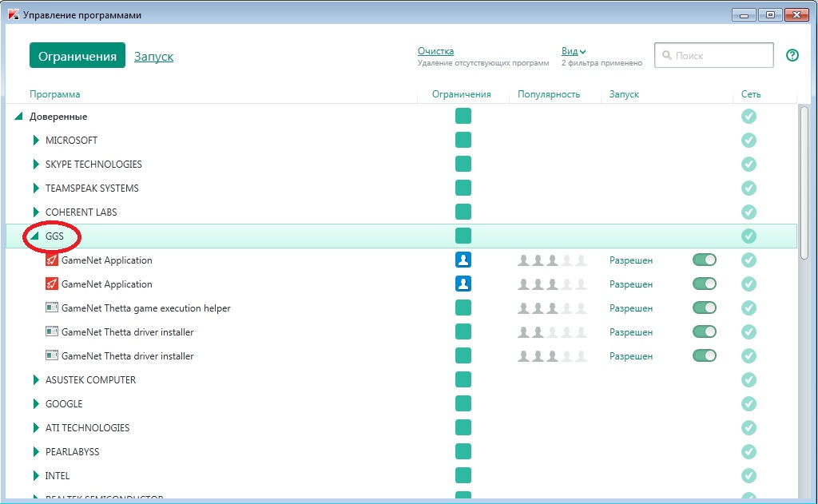The image size is (818, 504).
Task: Select the MICROSOFT row label
Action: pyautogui.click(x=71, y=141)
